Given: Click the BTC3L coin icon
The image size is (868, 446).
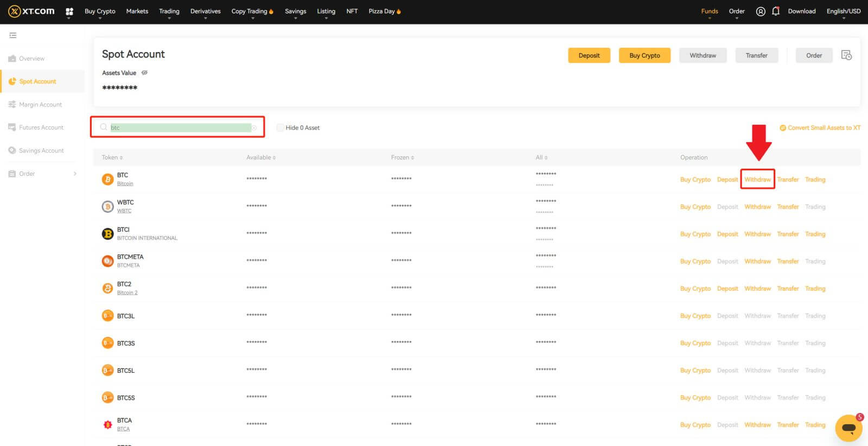Looking at the screenshot, I should [107, 316].
